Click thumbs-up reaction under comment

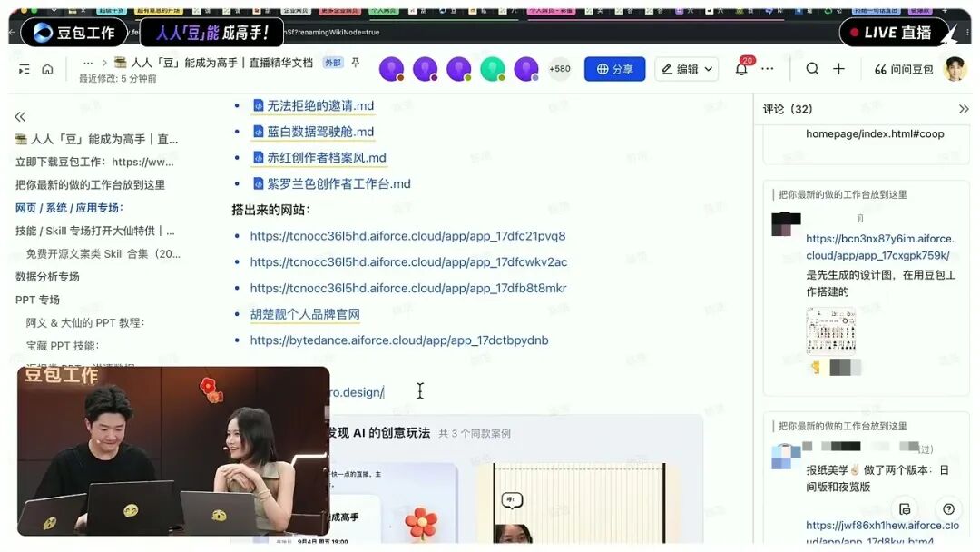(x=816, y=367)
